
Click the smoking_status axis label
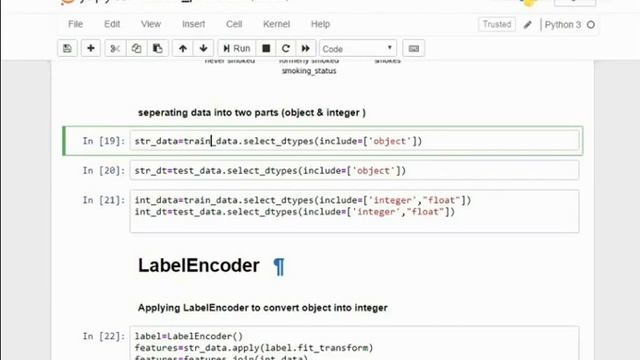[309, 71]
